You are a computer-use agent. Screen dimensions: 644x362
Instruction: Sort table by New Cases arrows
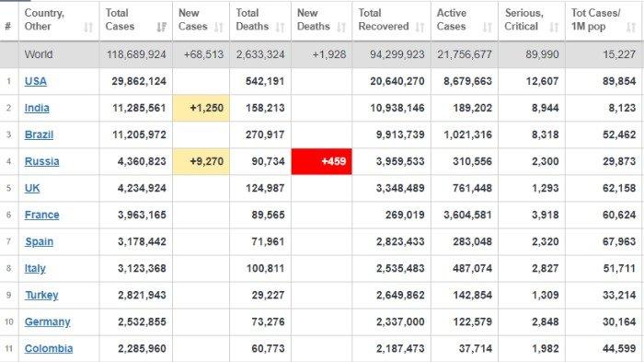[x=219, y=27]
